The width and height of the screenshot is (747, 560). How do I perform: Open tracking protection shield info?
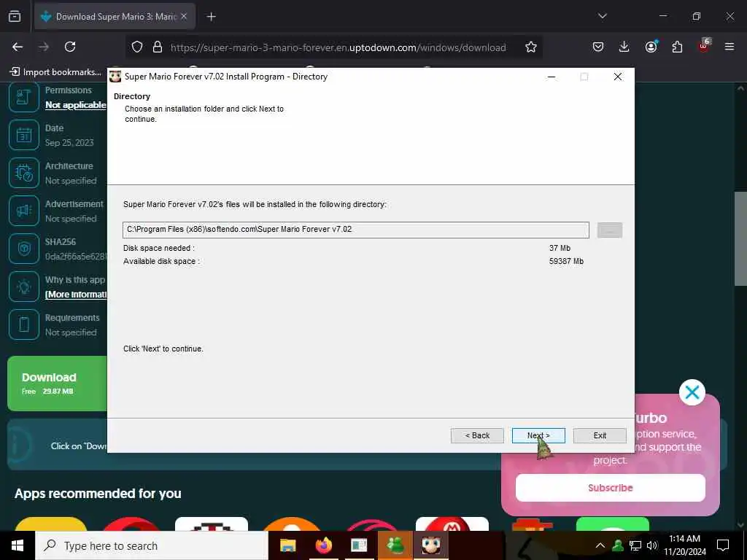[x=137, y=47]
